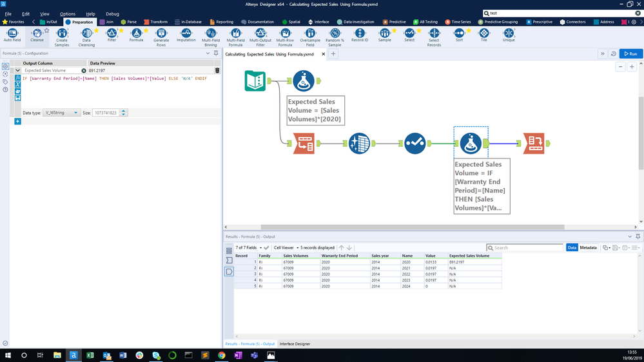The image size is (644, 362).
Task: Click the Record ID tool
Action: tap(360, 33)
